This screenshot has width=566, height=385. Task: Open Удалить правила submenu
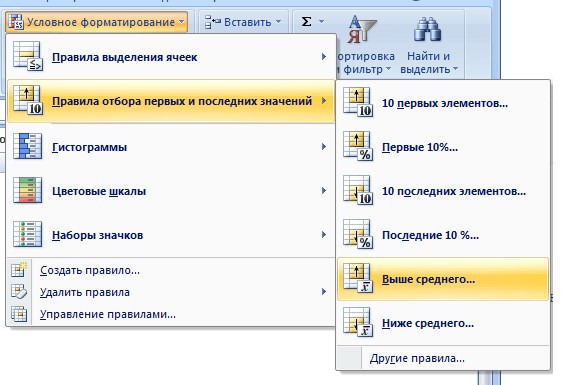(170, 292)
